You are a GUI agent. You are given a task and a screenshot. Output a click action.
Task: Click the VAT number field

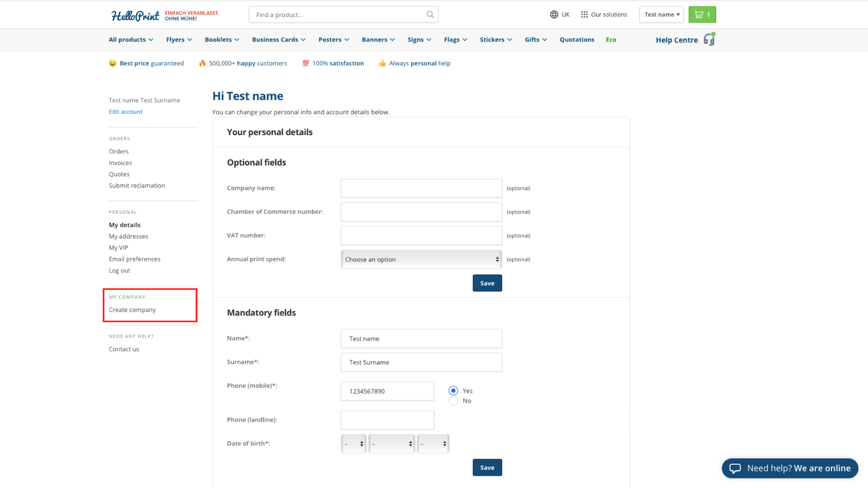422,235
